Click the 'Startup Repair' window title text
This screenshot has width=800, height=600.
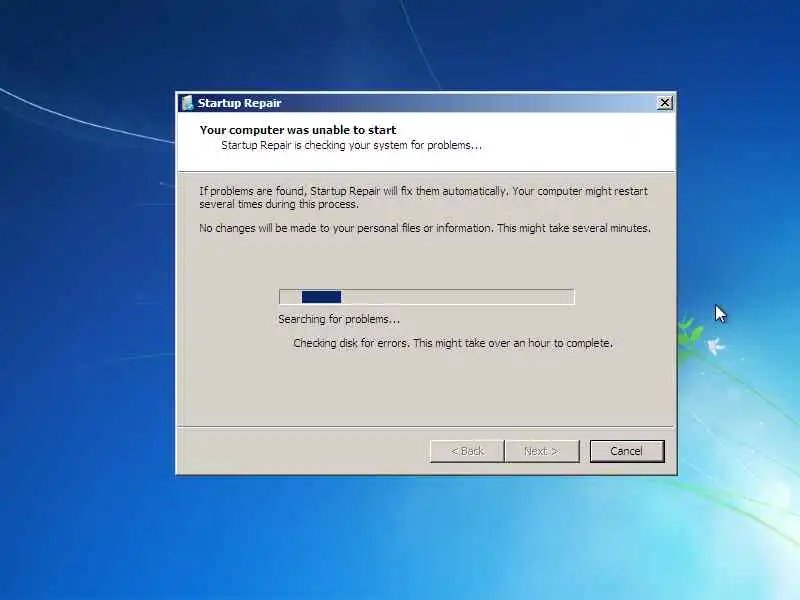click(x=239, y=103)
